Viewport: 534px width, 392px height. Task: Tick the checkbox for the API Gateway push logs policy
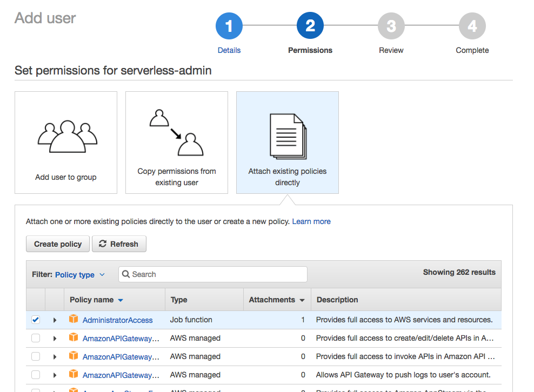pos(36,375)
